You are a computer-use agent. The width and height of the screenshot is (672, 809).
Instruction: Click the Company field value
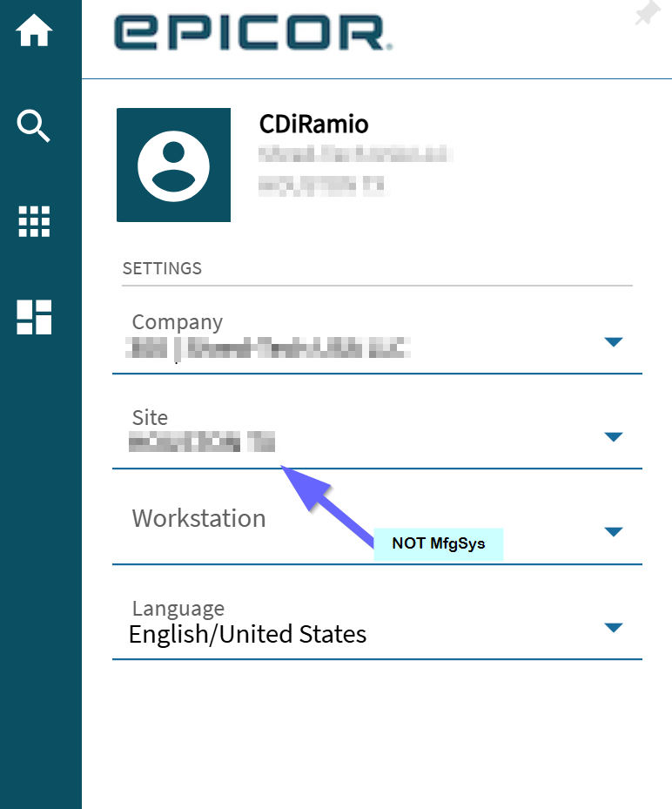268,347
